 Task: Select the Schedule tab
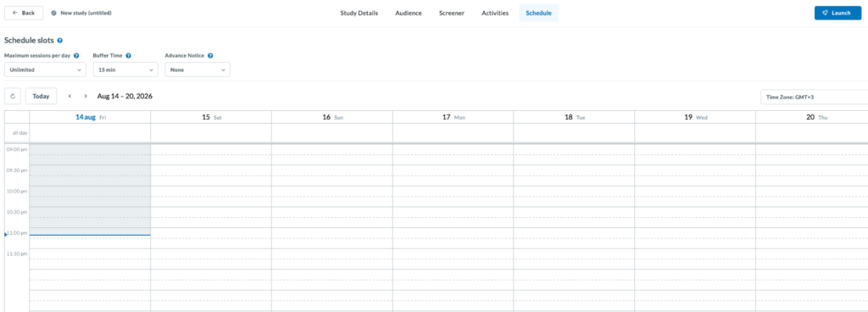pos(538,13)
